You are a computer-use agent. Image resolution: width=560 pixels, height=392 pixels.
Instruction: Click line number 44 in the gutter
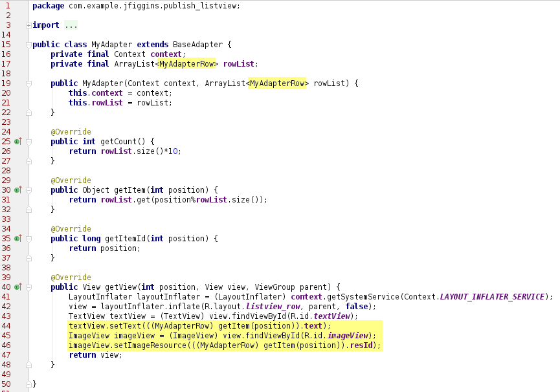[6, 325]
